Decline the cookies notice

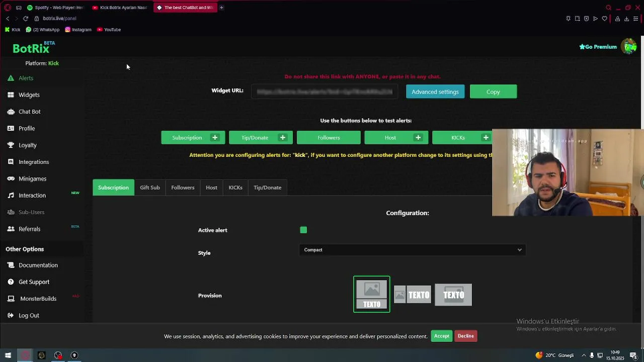click(466, 336)
